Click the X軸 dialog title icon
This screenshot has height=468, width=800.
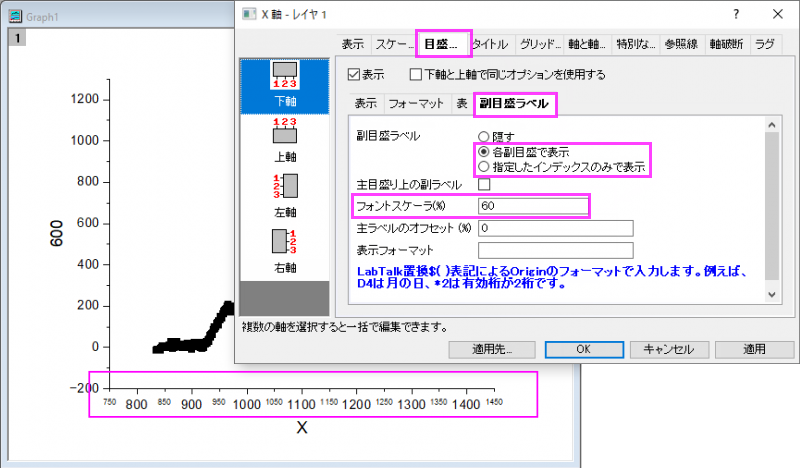tap(249, 14)
